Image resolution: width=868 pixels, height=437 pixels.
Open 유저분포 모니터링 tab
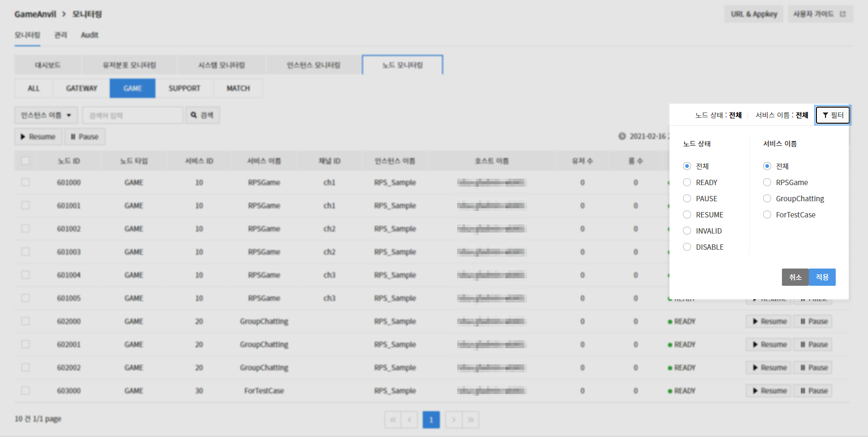130,65
